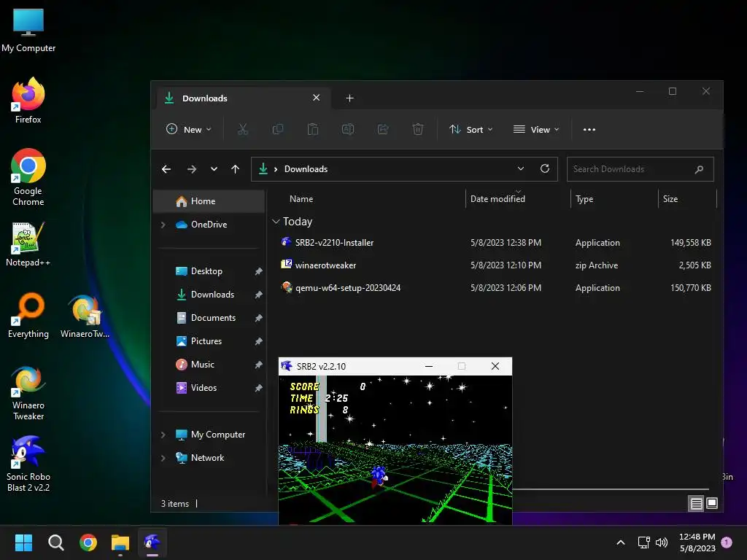Expand address bar history dropdown
Screen dimensions: 747x560
(521, 168)
